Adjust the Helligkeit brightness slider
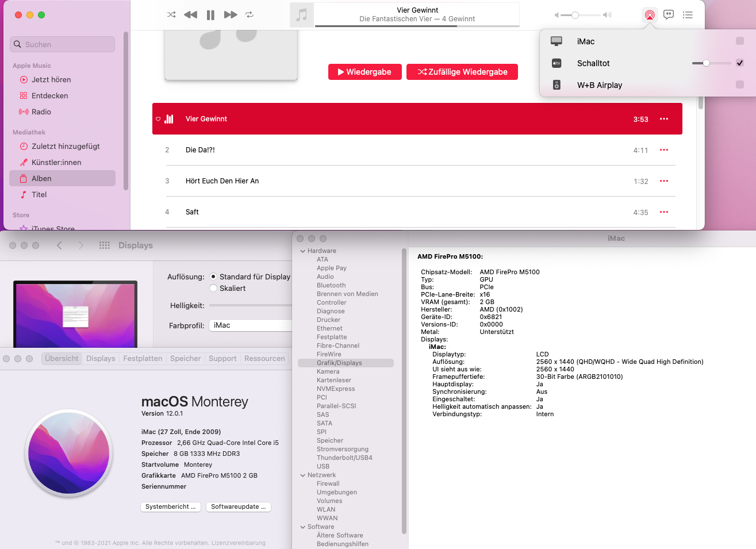 (251, 305)
